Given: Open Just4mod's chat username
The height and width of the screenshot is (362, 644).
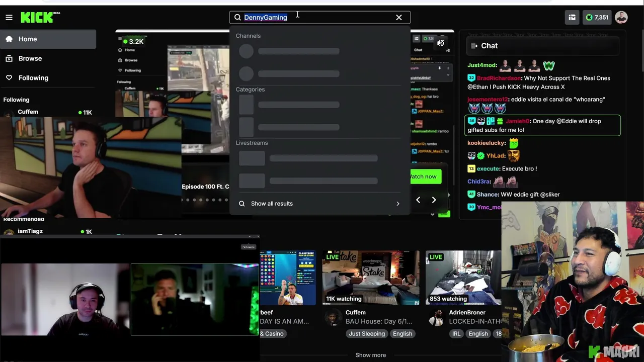Looking at the screenshot, I should 482,65.
